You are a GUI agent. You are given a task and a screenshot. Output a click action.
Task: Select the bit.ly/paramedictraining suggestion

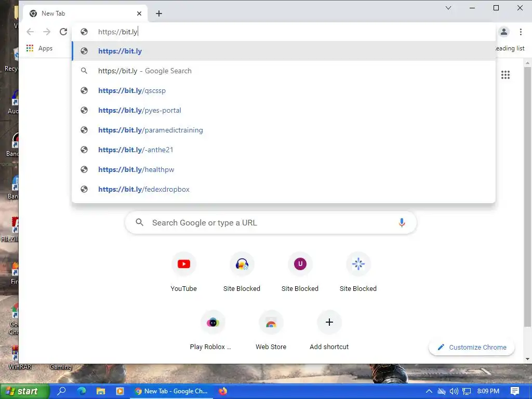point(284,130)
